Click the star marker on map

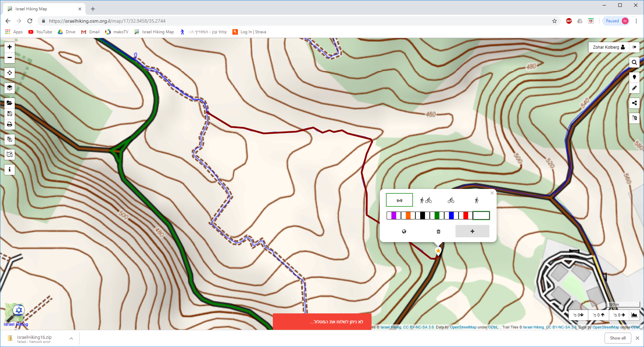tap(438, 251)
